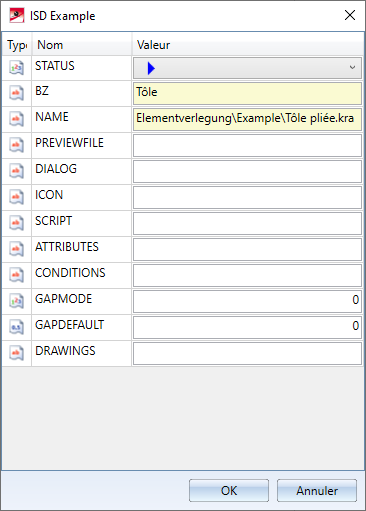The image size is (366, 511).
Task: Click the Type column header
Action: pos(17,45)
